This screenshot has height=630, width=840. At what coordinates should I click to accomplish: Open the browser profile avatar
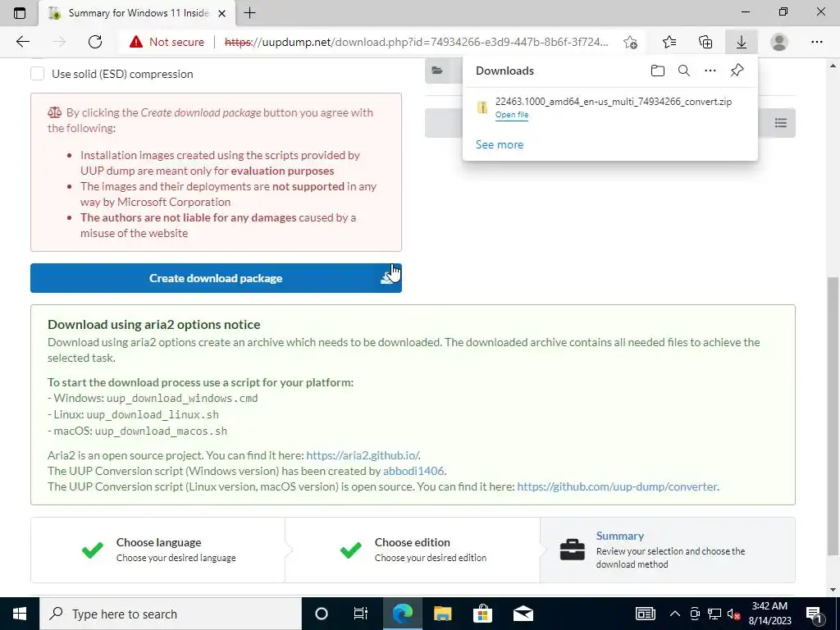tap(779, 42)
